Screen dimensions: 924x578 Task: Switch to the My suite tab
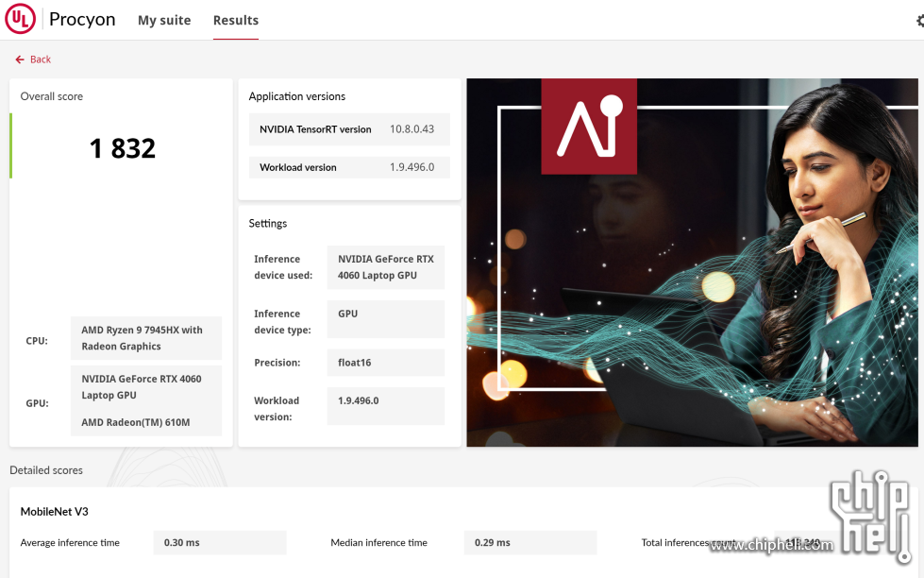164,20
